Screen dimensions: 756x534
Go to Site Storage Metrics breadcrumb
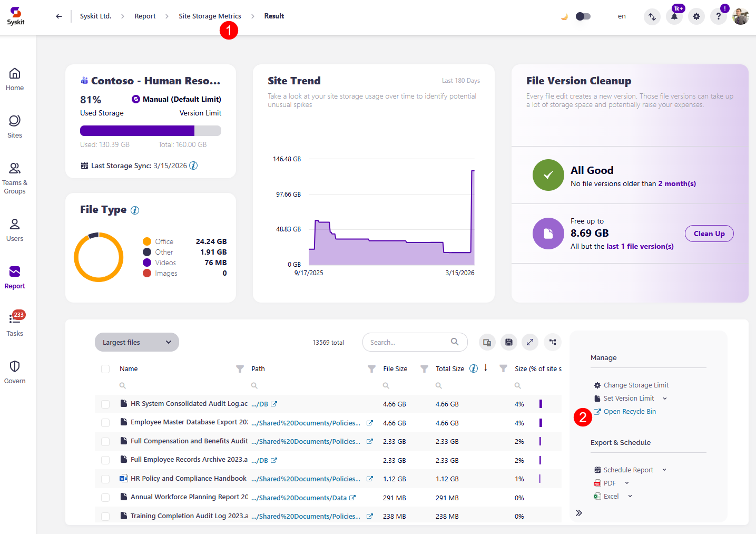pyautogui.click(x=210, y=16)
